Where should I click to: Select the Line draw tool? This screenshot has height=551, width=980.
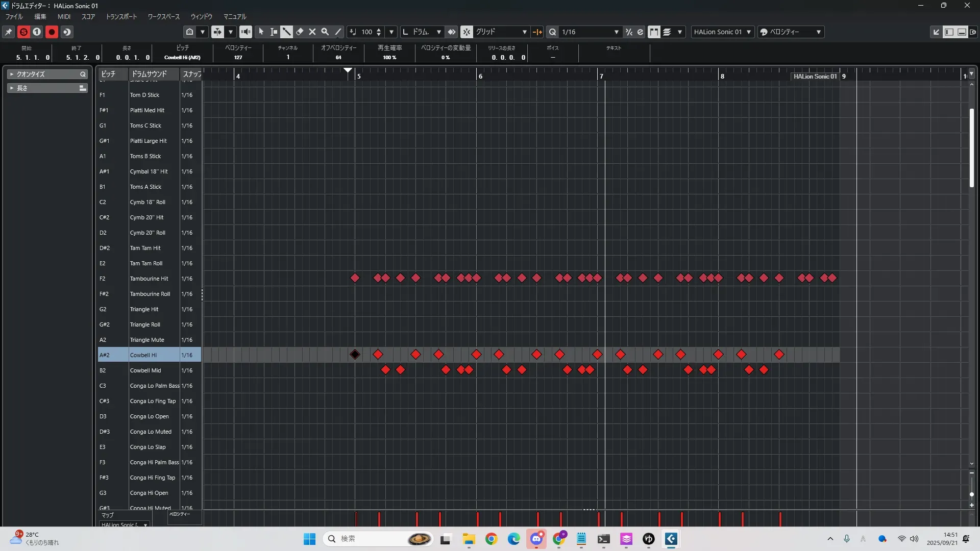[x=338, y=32]
